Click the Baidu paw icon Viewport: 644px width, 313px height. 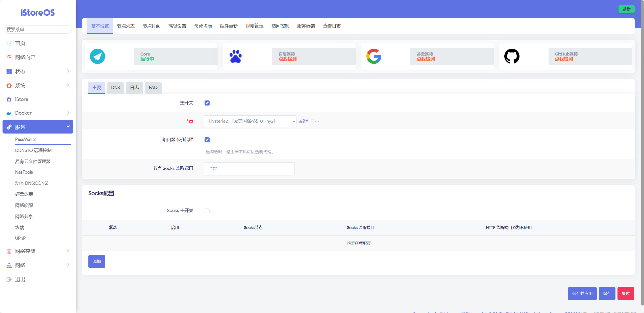pyautogui.click(x=236, y=56)
